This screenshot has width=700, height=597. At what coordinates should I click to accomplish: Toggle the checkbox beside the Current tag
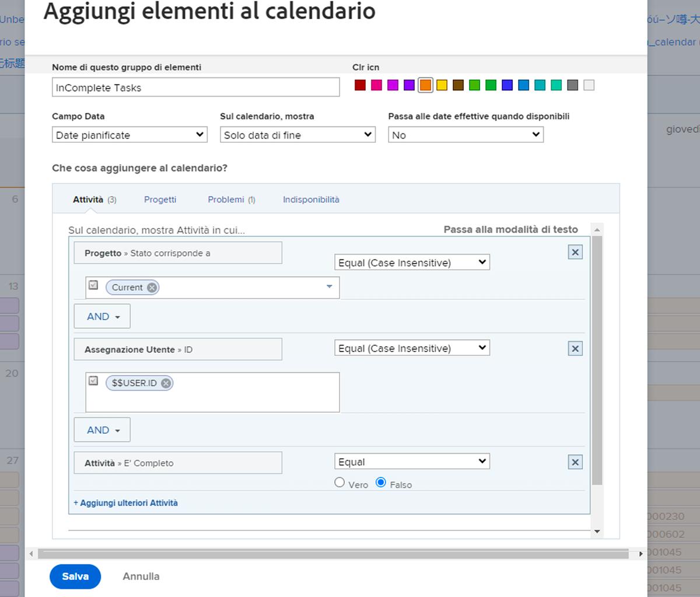point(93,285)
